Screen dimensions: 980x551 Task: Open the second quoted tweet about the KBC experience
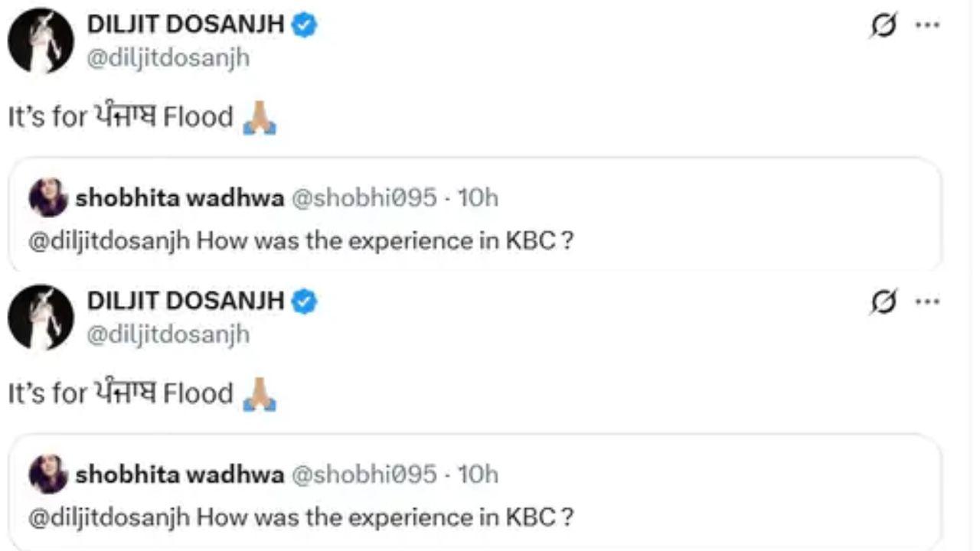[x=475, y=517]
